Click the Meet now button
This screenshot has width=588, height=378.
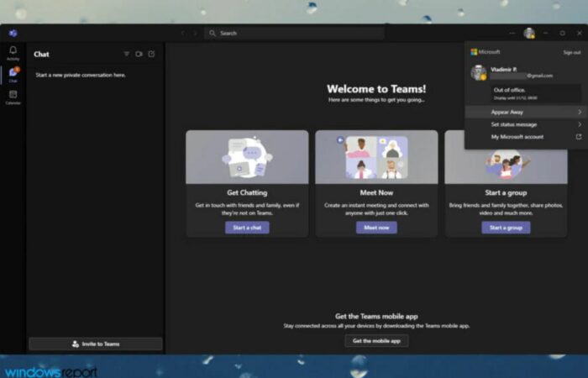point(376,228)
